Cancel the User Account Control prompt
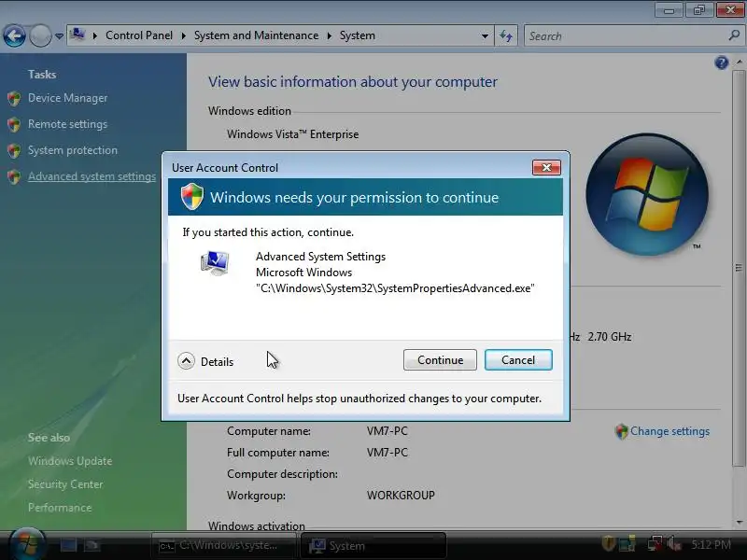This screenshot has height=560, width=747. tap(518, 360)
